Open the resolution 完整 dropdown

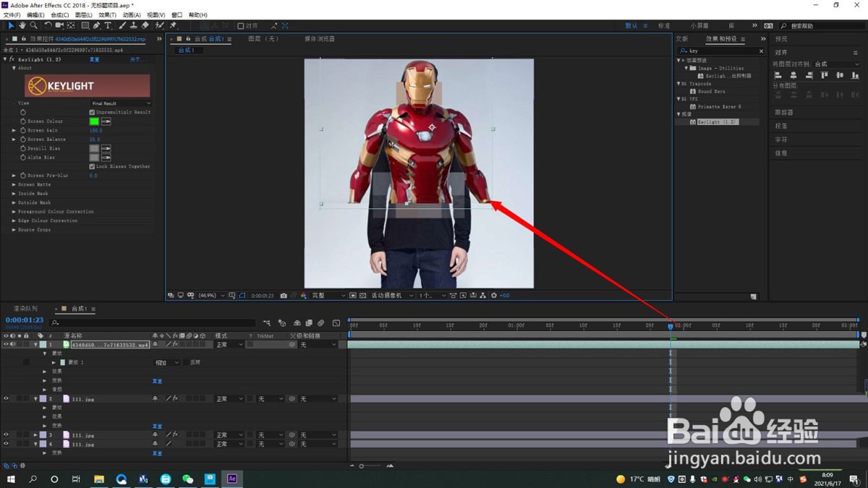pos(328,296)
